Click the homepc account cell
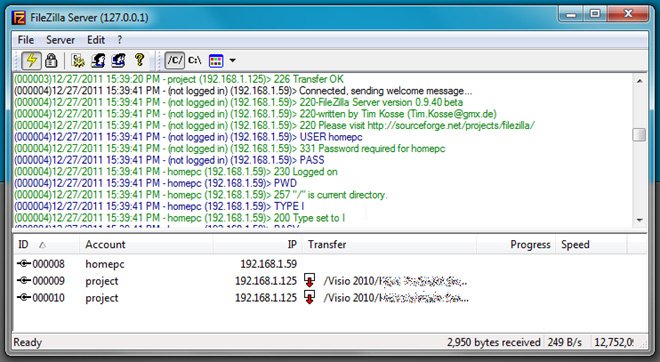The image size is (660, 362). (x=105, y=264)
